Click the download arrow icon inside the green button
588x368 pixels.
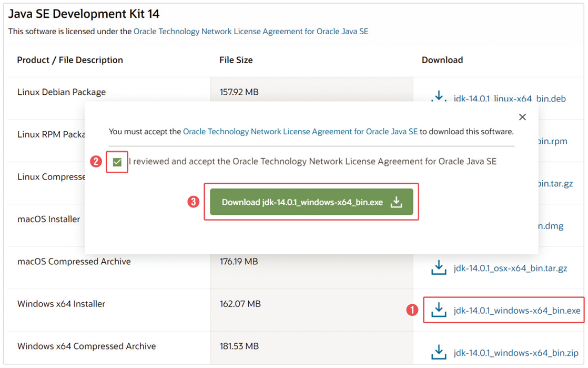click(397, 202)
